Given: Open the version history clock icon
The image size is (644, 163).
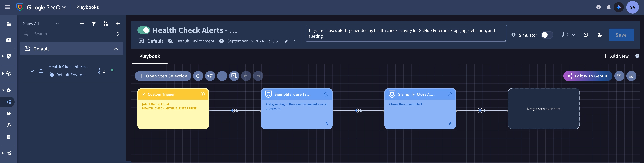Looking at the screenshot, I should [x=586, y=35].
